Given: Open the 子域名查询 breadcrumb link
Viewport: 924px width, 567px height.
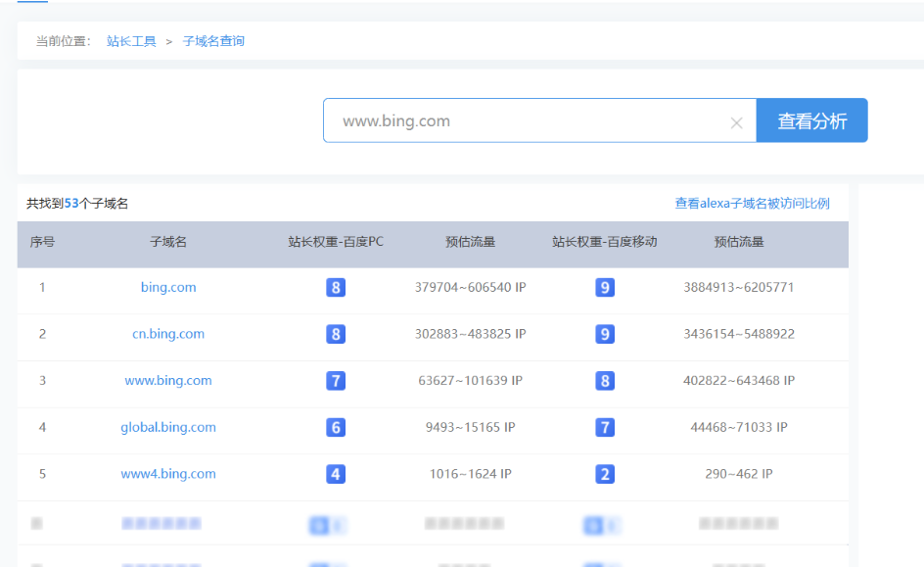Looking at the screenshot, I should 213,41.
